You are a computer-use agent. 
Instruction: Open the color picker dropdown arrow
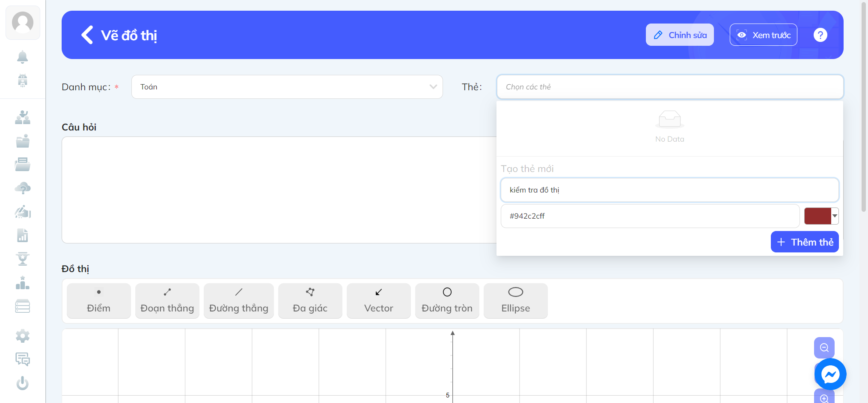(x=835, y=216)
